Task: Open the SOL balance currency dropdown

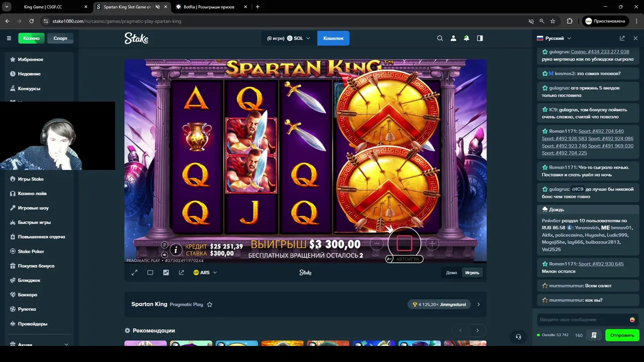Action: 289,38
